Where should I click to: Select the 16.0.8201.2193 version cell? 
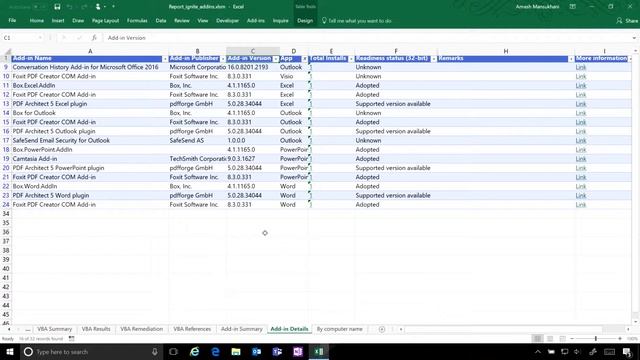click(253, 67)
